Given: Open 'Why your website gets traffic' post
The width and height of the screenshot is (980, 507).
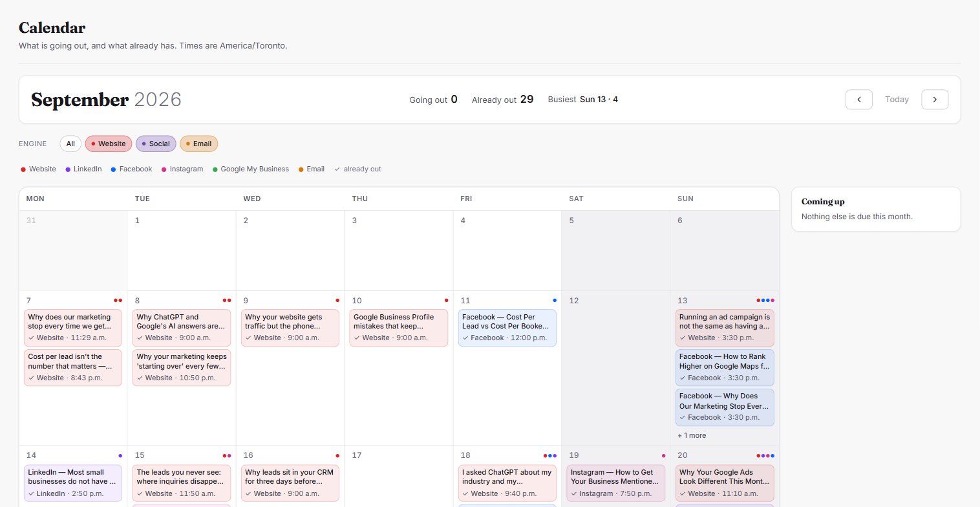Looking at the screenshot, I should click(x=290, y=328).
